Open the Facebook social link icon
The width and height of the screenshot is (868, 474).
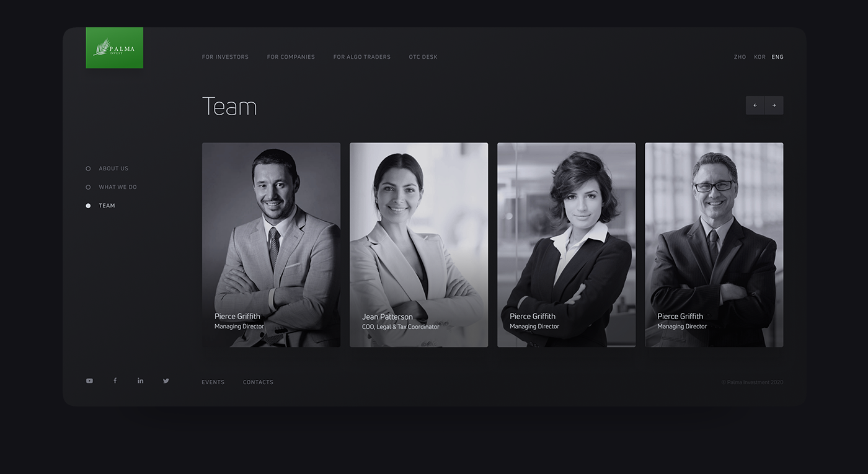point(115,381)
